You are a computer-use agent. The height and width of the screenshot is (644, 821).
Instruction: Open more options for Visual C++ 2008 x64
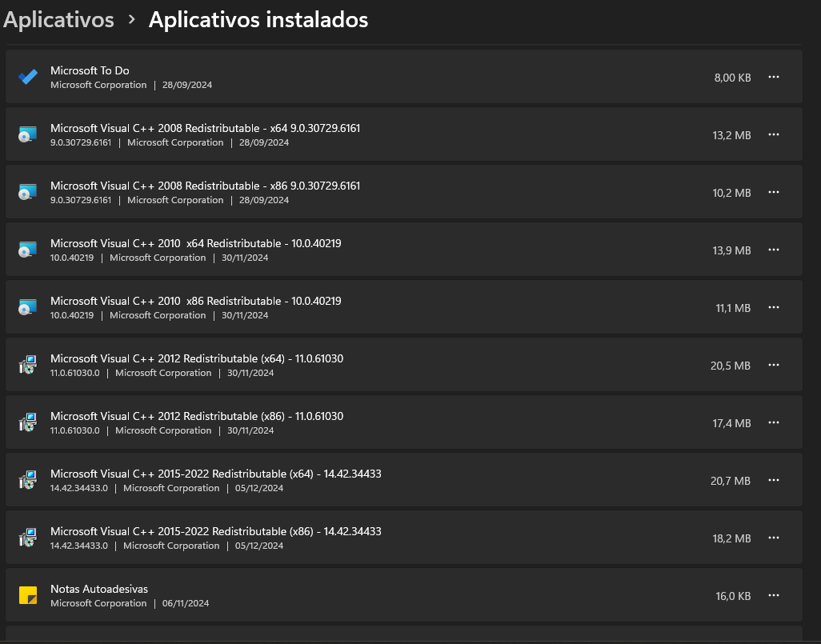[773, 134]
